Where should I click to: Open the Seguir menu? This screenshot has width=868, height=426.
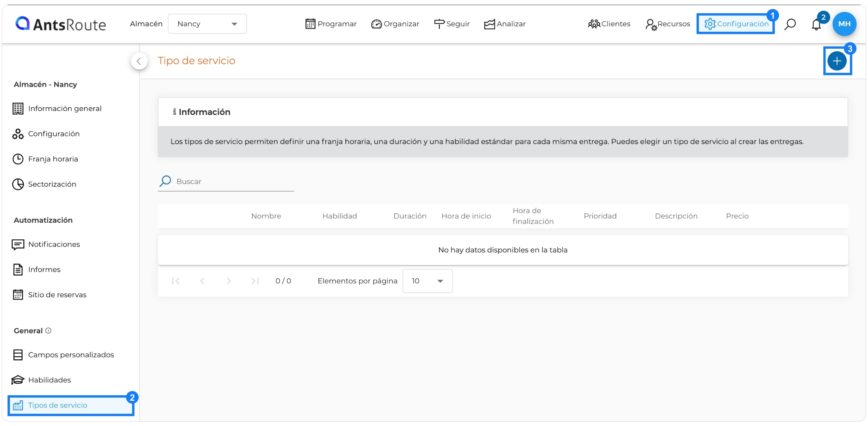[x=452, y=24]
